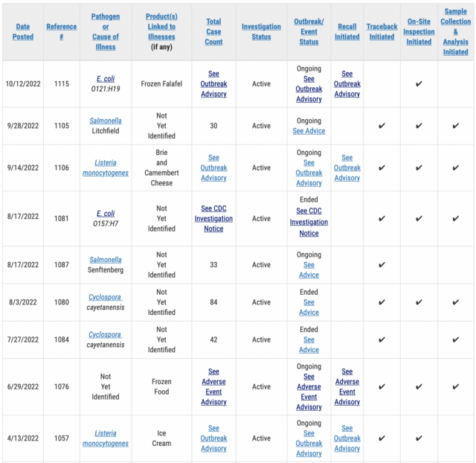476x463 pixels.
Task: Click Product(s) Linked to Illnesses header
Action: 161,27
